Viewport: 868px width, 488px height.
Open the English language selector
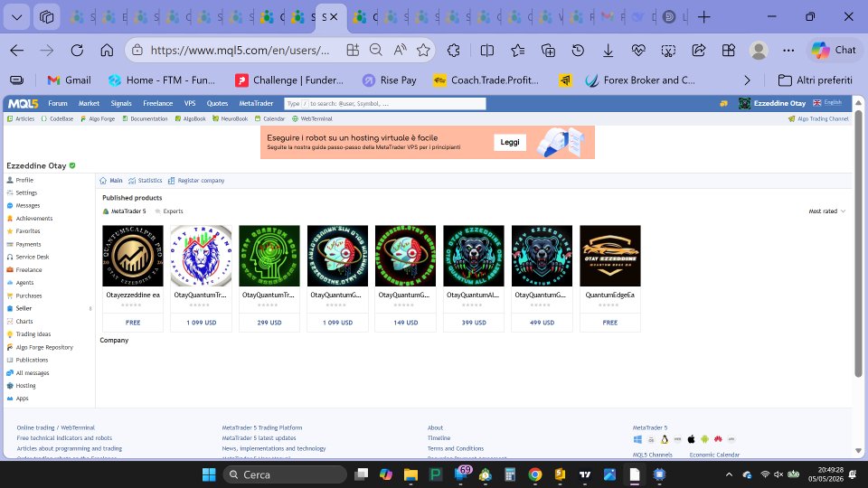coord(827,103)
